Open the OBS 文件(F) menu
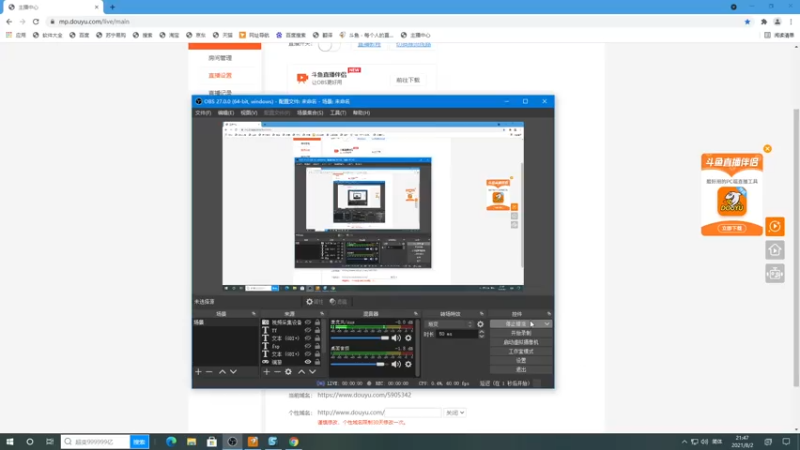The width and height of the screenshot is (800, 450). tap(203, 113)
